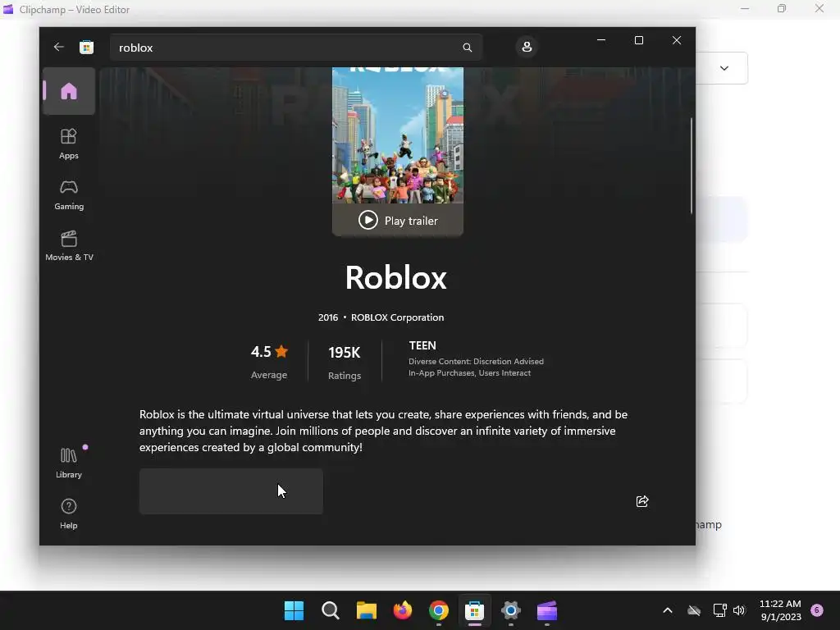
Task: Go back using the Store back arrow
Action: point(59,47)
